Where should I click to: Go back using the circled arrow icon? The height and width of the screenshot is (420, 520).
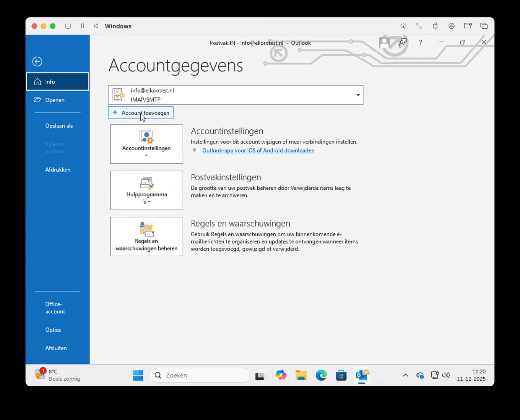click(37, 62)
